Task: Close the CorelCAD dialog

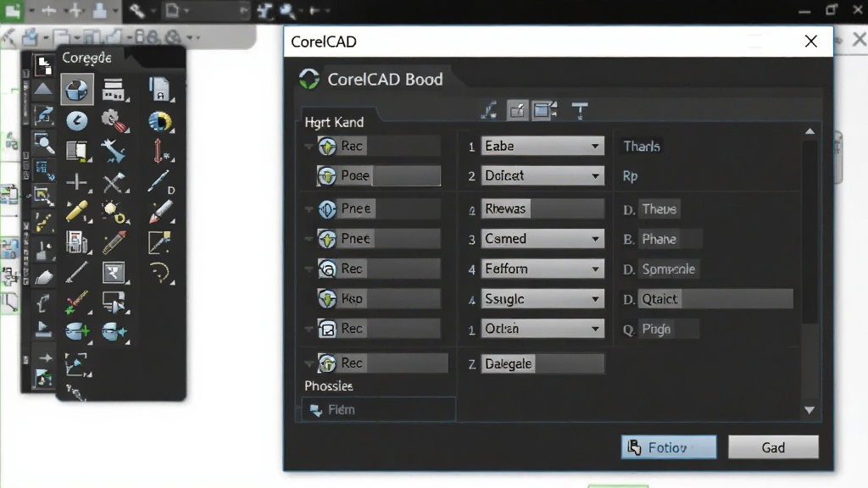Action: click(811, 42)
